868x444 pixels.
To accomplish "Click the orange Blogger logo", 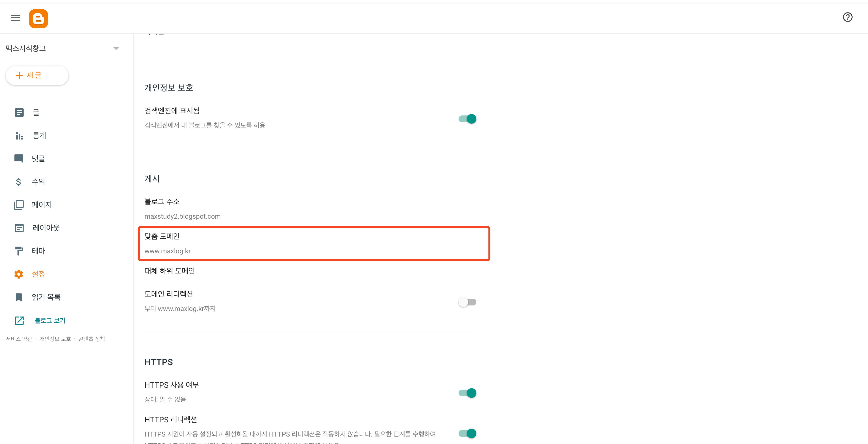I will pos(38,19).
